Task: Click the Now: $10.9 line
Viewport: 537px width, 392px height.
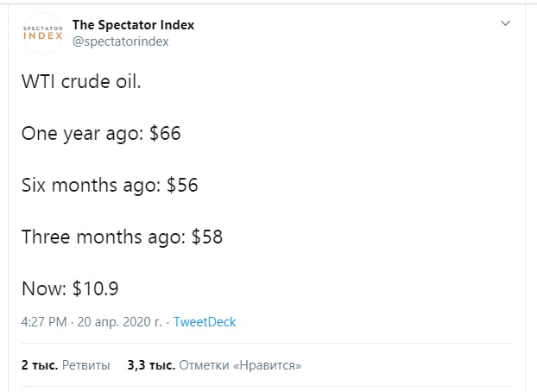Action: pyautogui.click(x=70, y=288)
